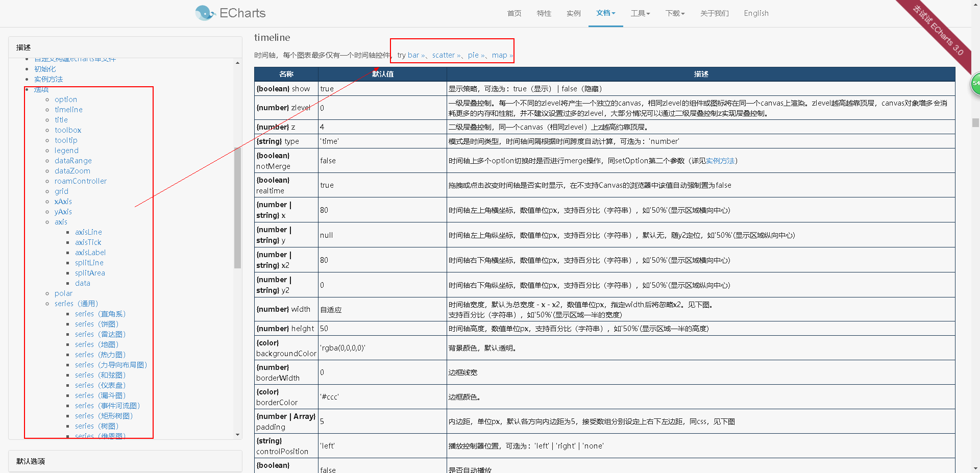
Task: Open series（漏斗图）in sidebar
Action: 100,395
